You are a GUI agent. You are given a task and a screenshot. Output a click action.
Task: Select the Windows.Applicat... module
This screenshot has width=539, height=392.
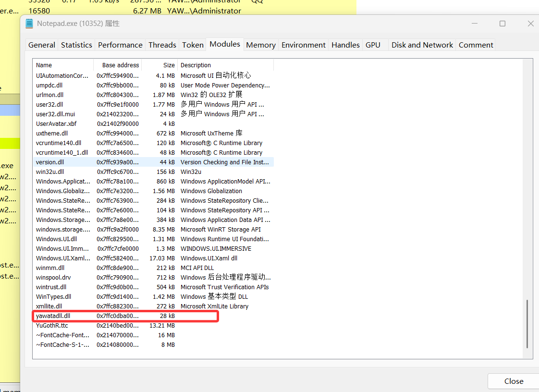tap(153, 182)
